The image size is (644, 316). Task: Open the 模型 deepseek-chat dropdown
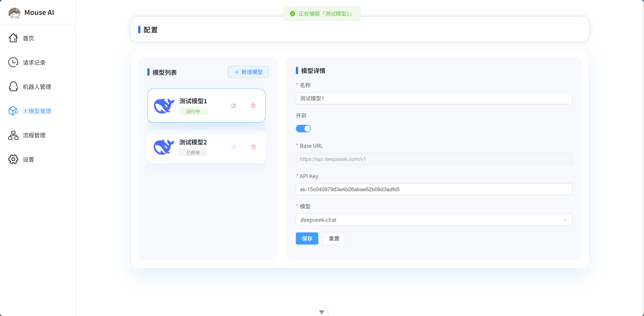pyautogui.click(x=430, y=220)
